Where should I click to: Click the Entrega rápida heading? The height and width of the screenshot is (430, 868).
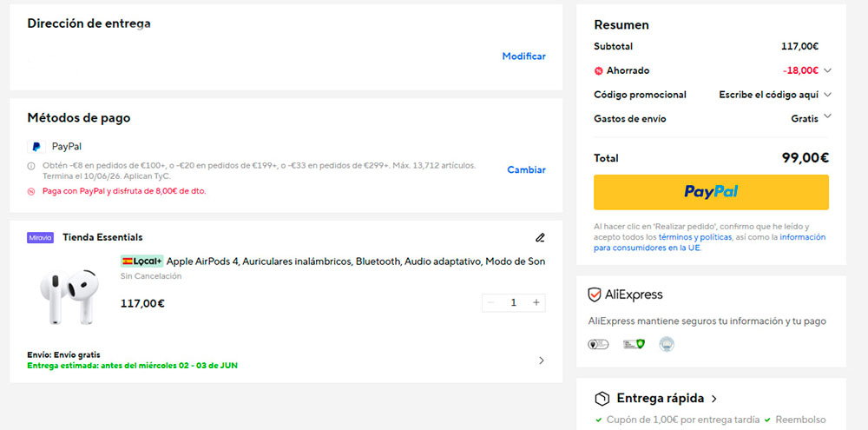[x=661, y=399]
